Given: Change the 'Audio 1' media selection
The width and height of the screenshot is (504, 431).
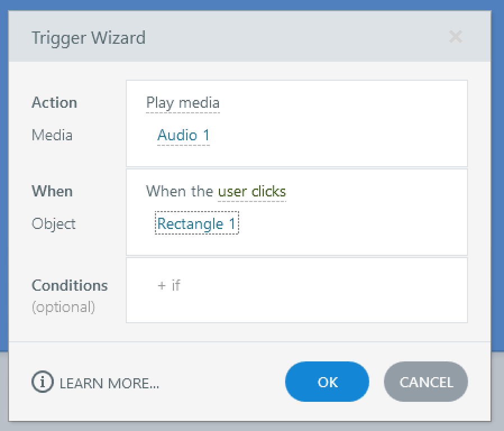Looking at the screenshot, I should click(184, 135).
